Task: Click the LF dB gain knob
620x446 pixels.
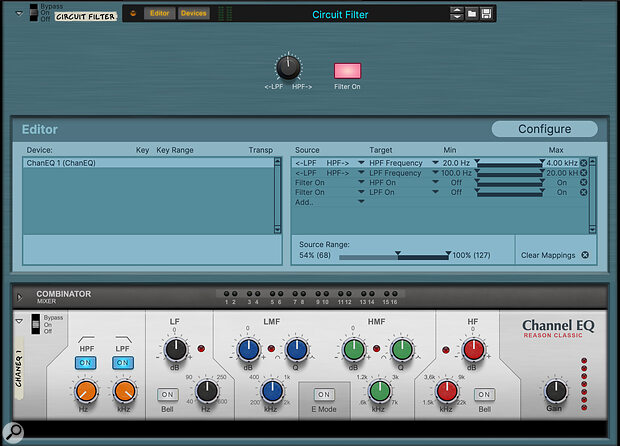Action: 176,350
